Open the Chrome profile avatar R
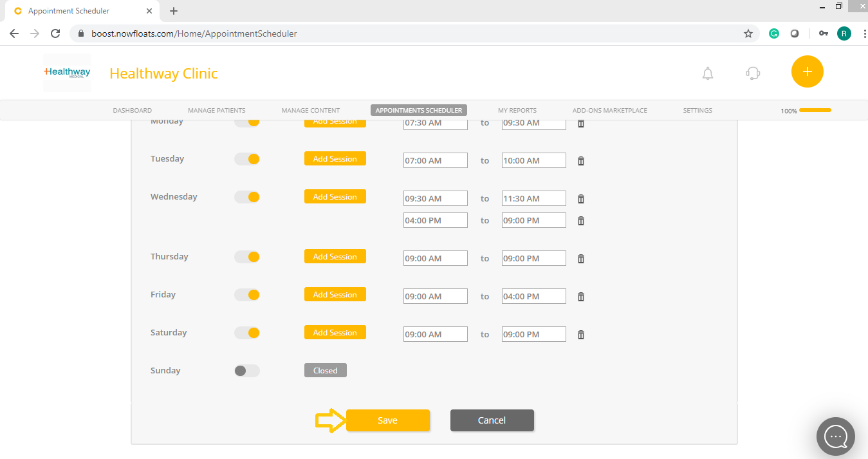 coord(844,33)
